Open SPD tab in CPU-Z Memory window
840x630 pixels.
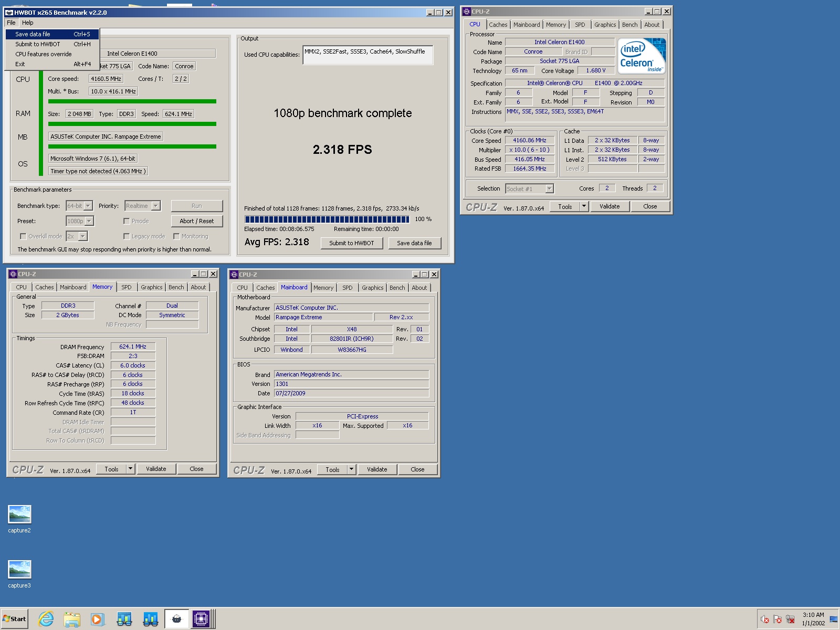[x=127, y=287]
